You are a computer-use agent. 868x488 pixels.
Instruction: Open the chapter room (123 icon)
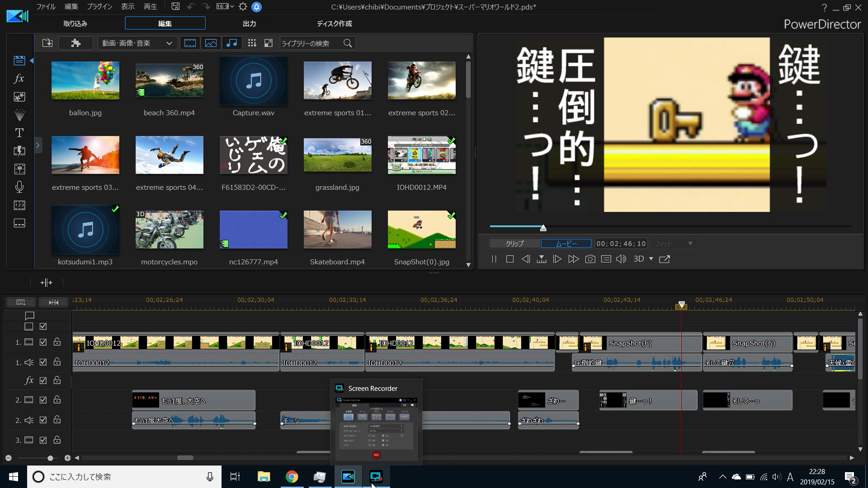point(19,205)
